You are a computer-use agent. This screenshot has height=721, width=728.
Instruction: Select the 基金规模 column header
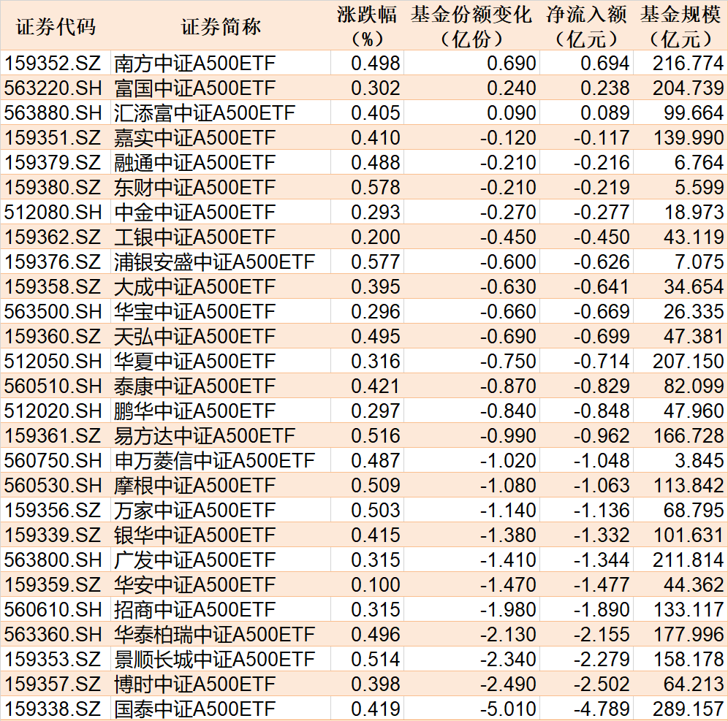(x=680, y=27)
